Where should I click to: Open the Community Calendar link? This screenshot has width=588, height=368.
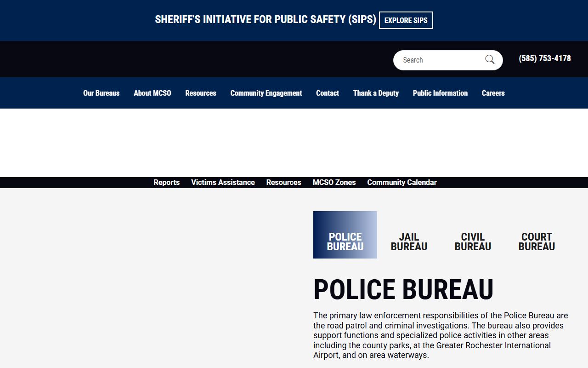[x=401, y=183]
